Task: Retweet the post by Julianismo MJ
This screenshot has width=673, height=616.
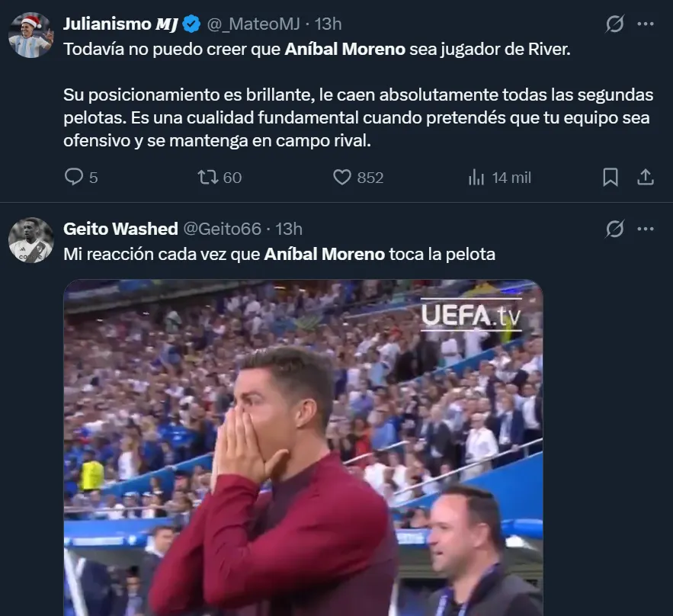Action: [207, 178]
